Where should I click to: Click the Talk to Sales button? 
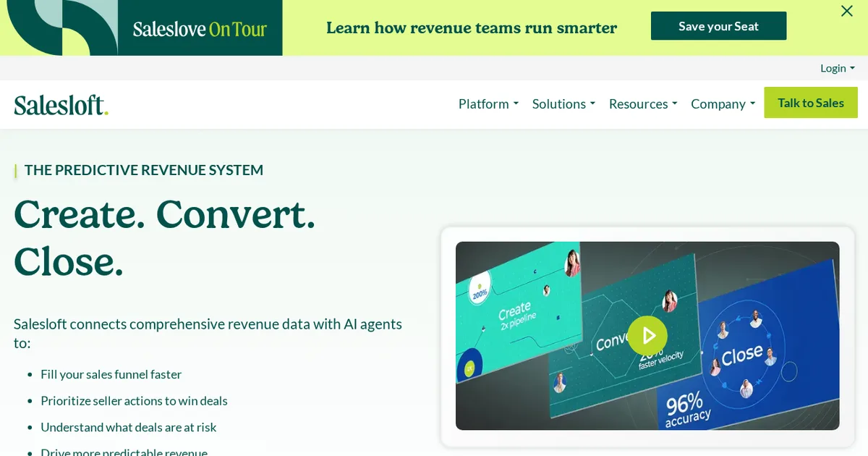tap(811, 103)
